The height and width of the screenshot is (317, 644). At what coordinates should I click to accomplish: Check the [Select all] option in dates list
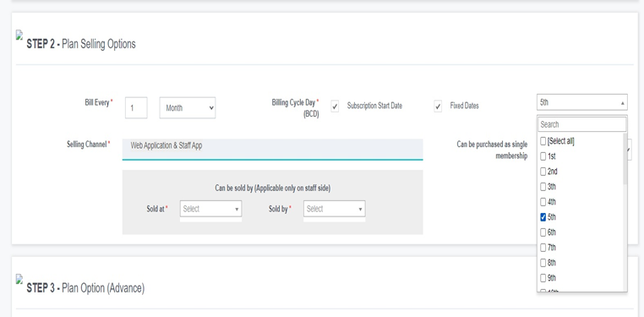tap(543, 141)
